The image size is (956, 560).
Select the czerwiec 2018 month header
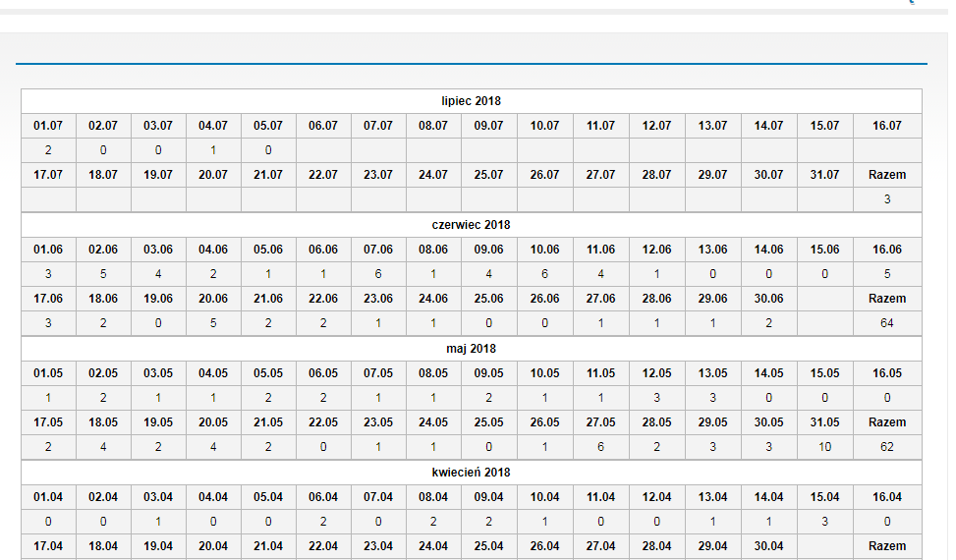[472, 225]
